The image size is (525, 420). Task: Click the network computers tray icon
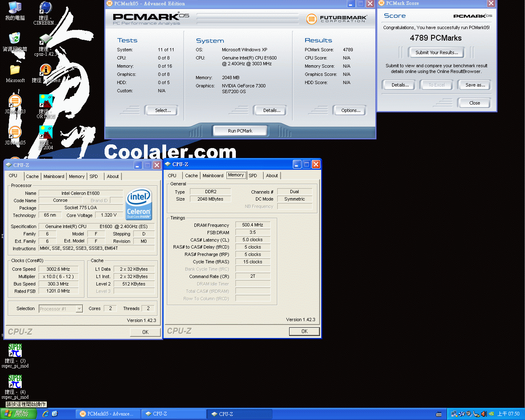pos(454,414)
